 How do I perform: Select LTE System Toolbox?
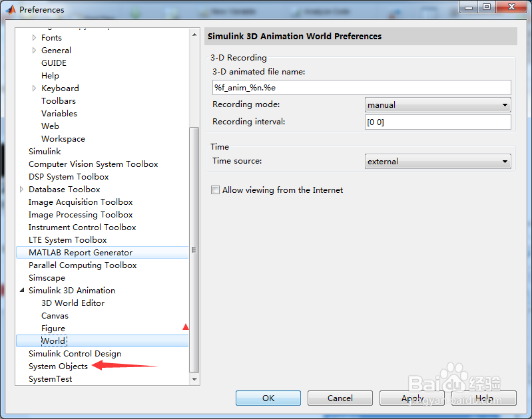[x=67, y=239]
